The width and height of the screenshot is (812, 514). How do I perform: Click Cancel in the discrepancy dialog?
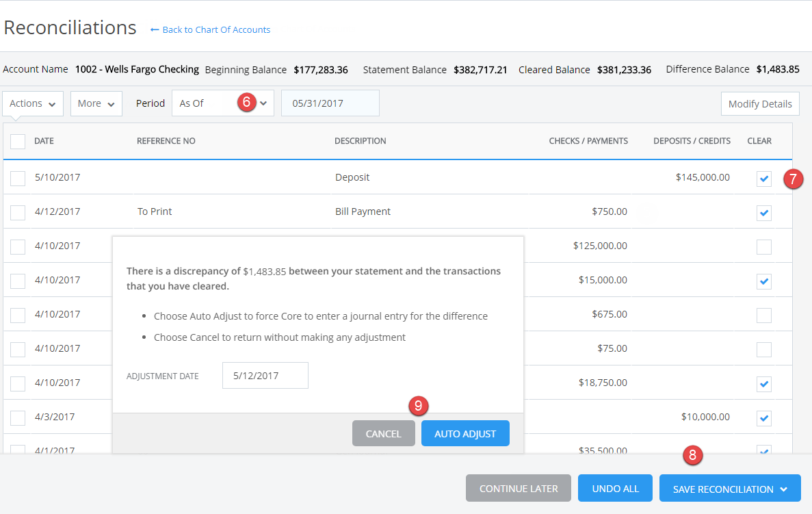click(384, 434)
